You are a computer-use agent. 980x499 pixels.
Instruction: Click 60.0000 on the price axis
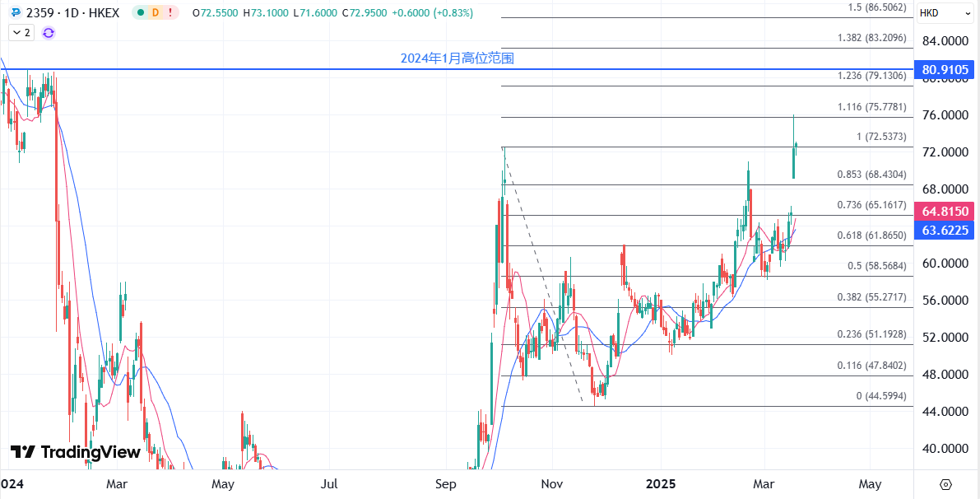click(x=946, y=263)
